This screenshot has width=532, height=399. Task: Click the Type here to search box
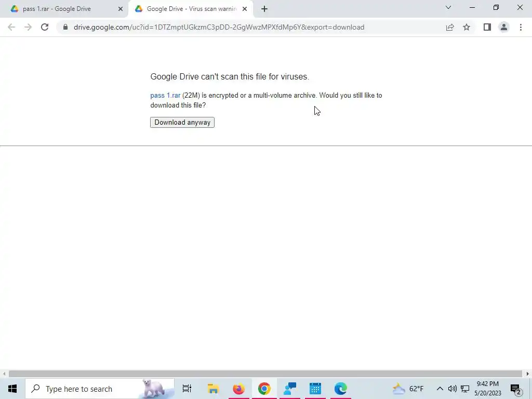[100, 389]
